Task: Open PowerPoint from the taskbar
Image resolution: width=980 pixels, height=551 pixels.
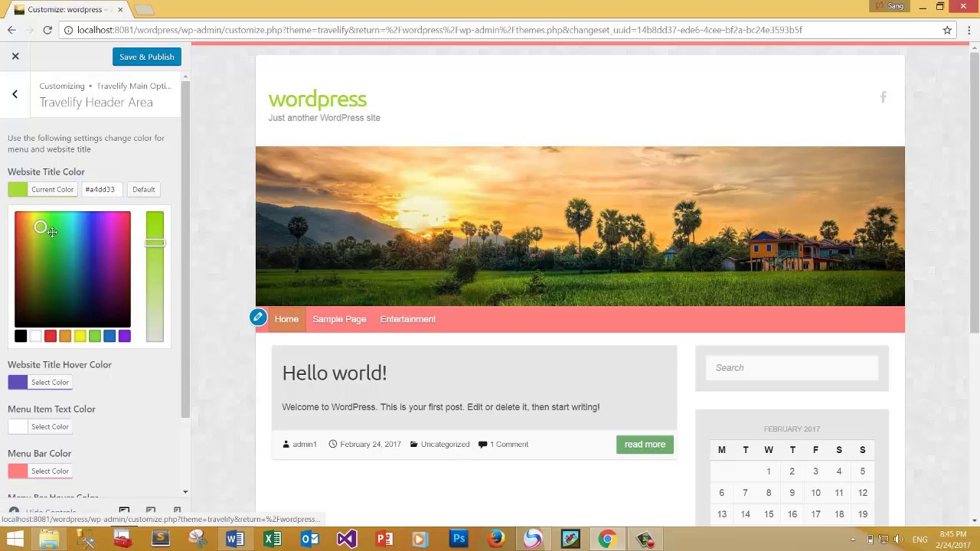Action: point(384,539)
